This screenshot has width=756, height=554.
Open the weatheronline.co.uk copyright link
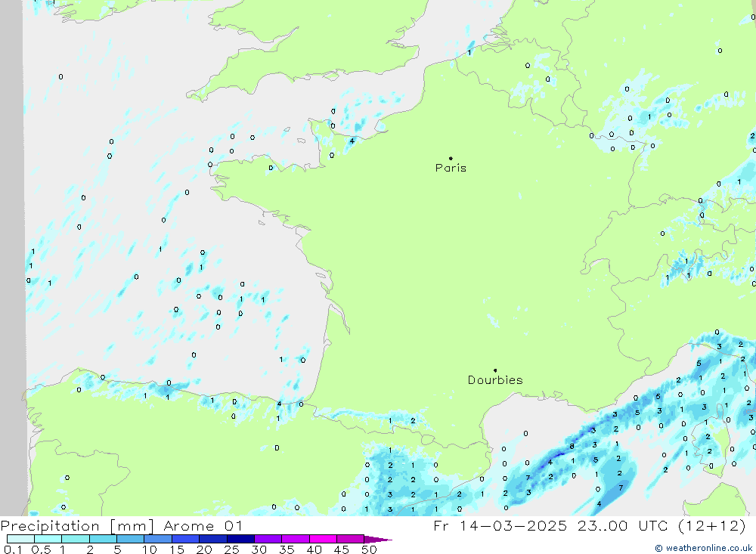click(x=703, y=548)
